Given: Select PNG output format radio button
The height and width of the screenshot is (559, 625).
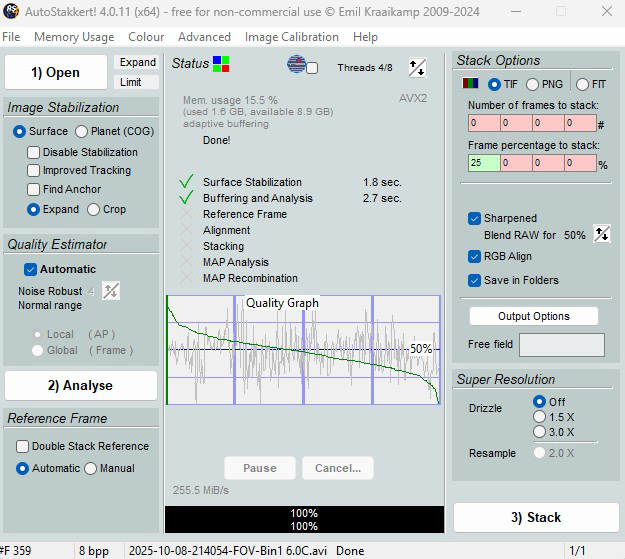Looking at the screenshot, I should (533, 85).
